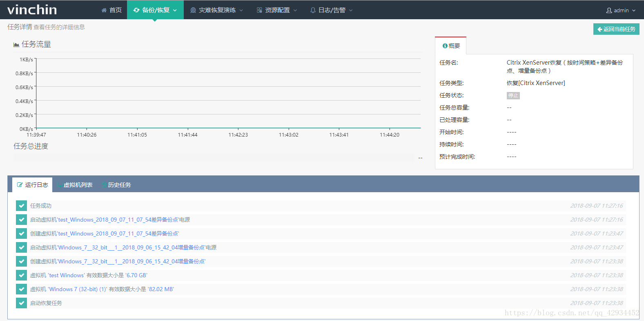
Task: Click check icon for 启动虚拟机 Windows_7__32_bit entry
Action: click(21, 247)
